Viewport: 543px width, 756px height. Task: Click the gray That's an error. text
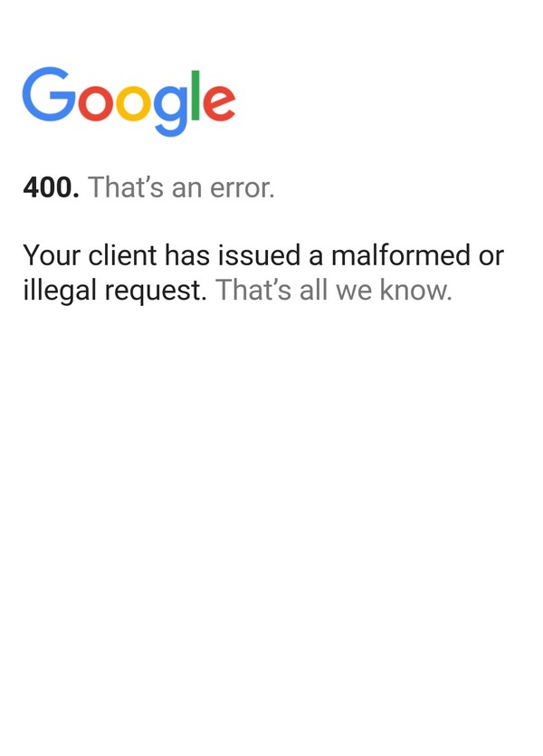click(x=181, y=187)
